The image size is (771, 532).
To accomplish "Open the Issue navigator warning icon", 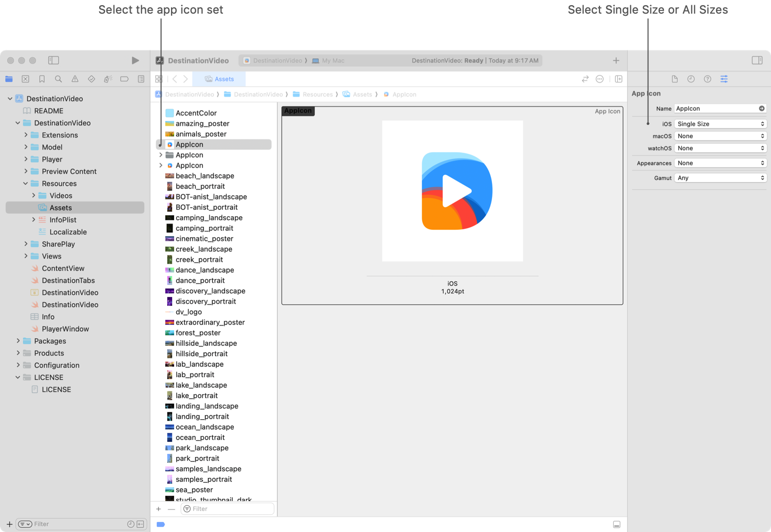I will tap(75, 79).
